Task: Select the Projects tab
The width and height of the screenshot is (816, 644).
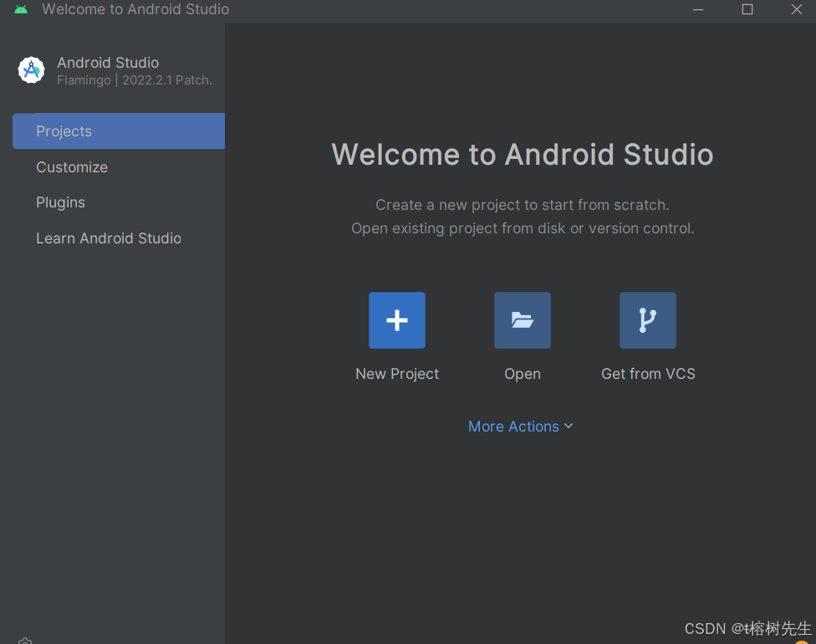Action: point(119,131)
